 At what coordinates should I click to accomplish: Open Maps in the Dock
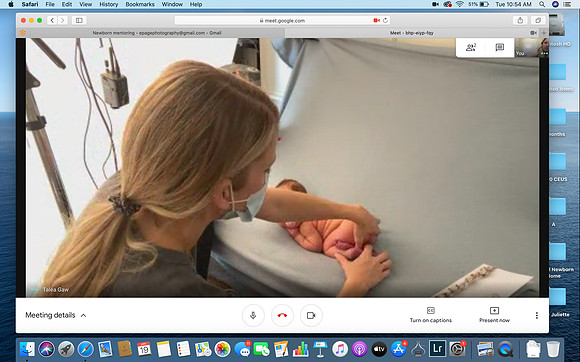203,349
